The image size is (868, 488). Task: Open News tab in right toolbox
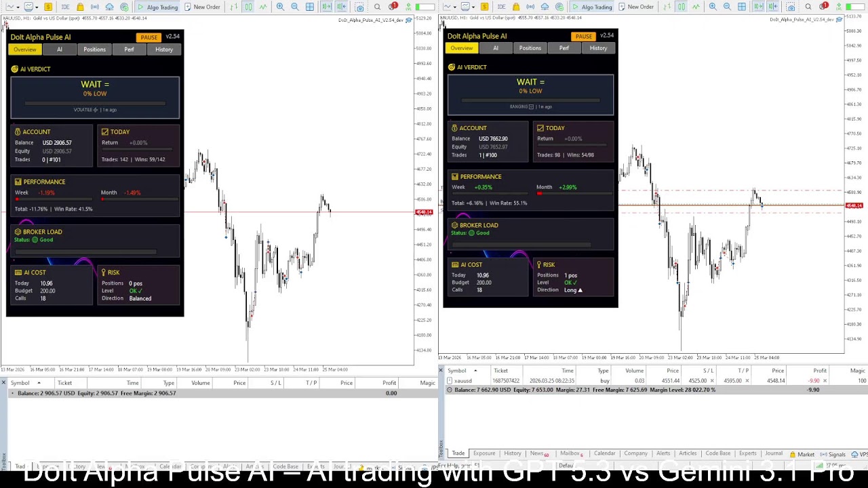tap(539, 453)
